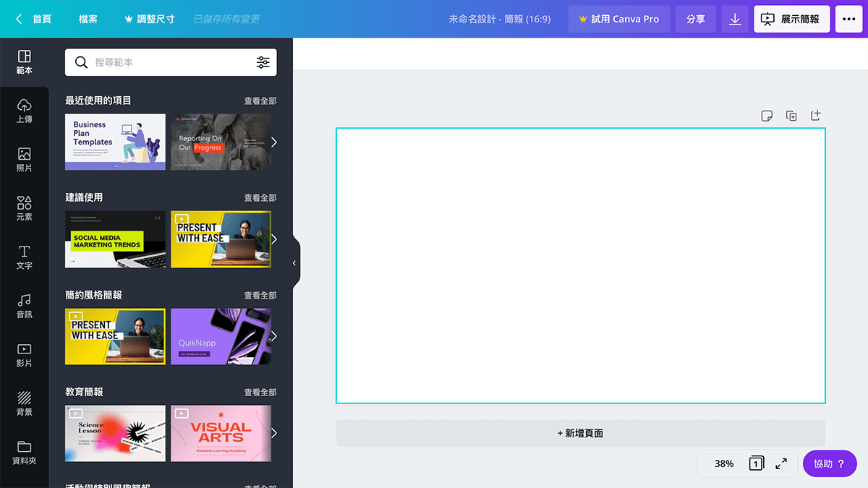Image resolution: width=868 pixels, height=488 pixels.
Task: Open the 上傳 (Uploads) sidebar panel
Action: click(24, 111)
